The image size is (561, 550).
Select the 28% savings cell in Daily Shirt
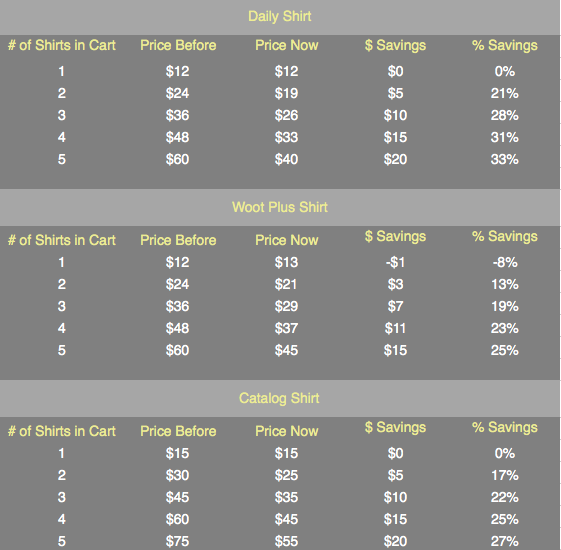(x=504, y=115)
